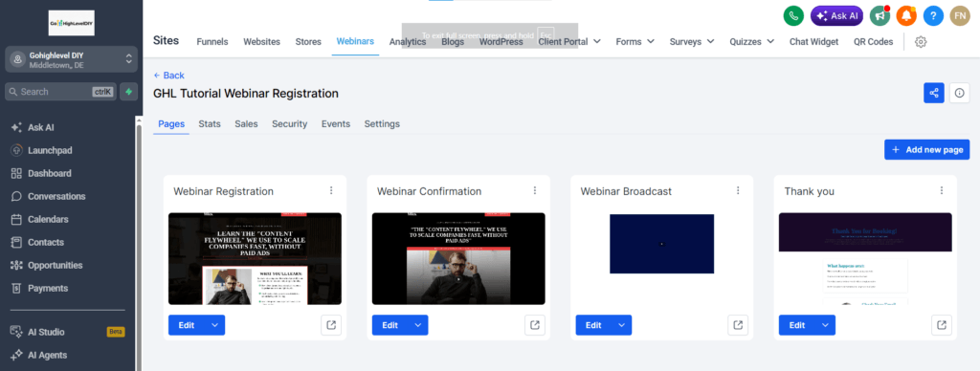Image resolution: width=980 pixels, height=371 pixels.
Task: Go Back to the webinars list
Action: (x=168, y=75)
